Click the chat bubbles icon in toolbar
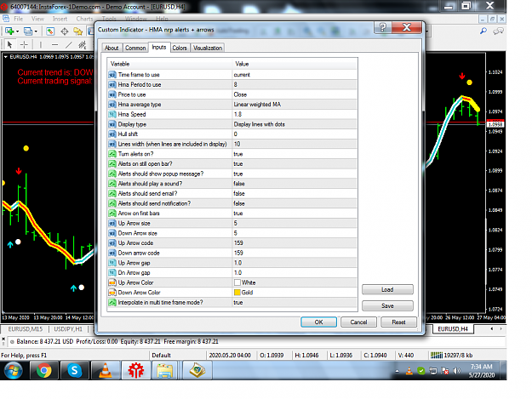Viewport: 532px width, 399px height. (x=498, y=31)
